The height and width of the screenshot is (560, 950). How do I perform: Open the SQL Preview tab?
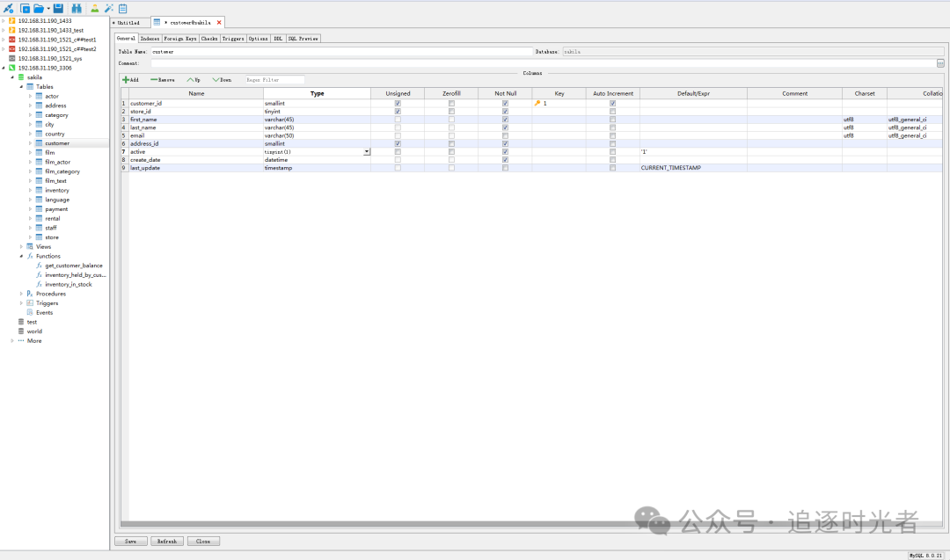coord(303,39)
